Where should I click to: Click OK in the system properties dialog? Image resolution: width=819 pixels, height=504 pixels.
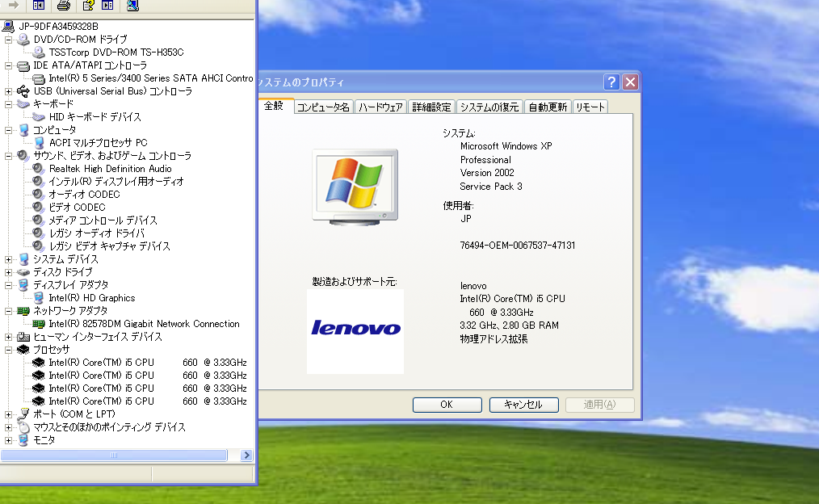[447, 405]
